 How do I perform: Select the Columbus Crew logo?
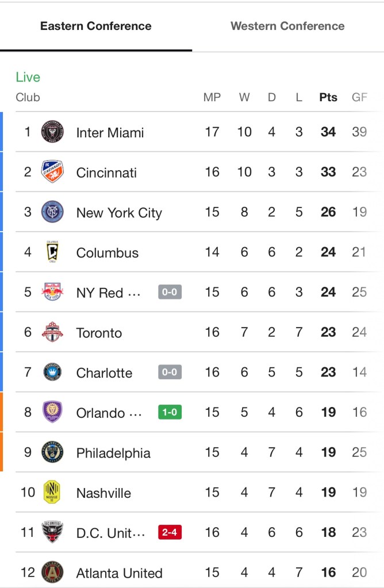point(52,252)
